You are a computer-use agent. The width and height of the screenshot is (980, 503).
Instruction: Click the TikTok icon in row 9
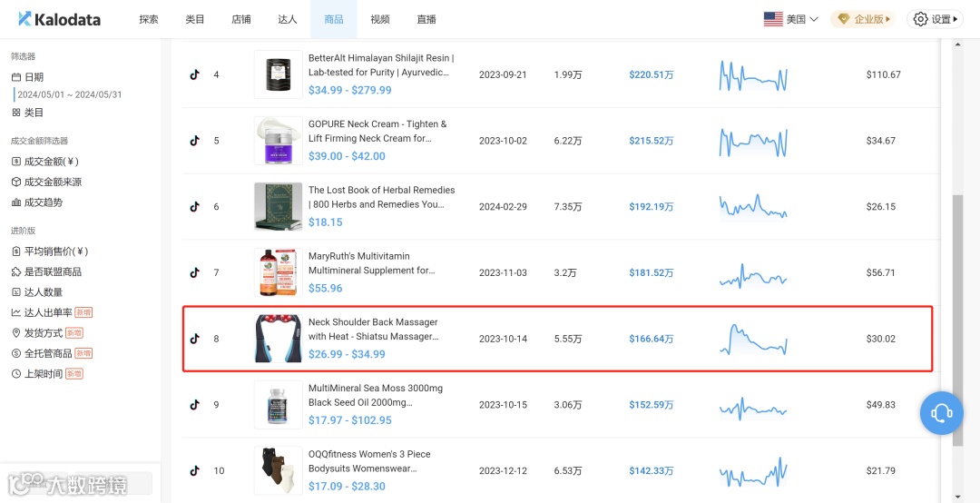[x=194, y=405]
